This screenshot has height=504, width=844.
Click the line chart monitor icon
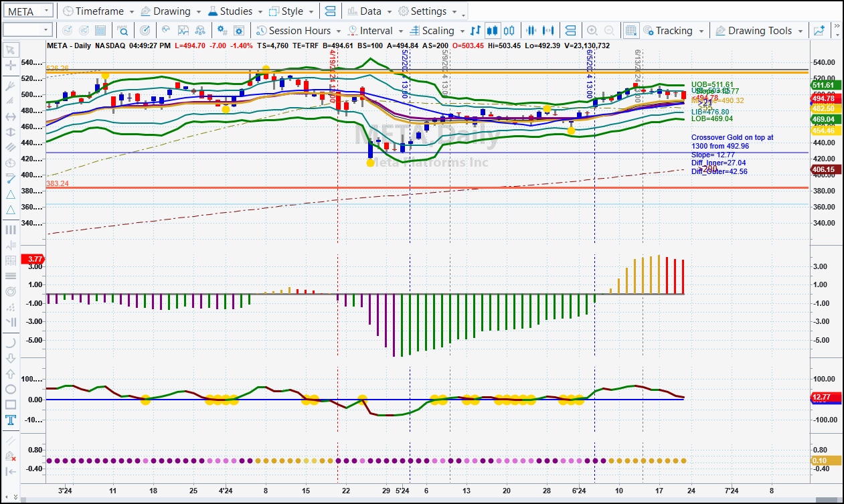coord(183,30)
